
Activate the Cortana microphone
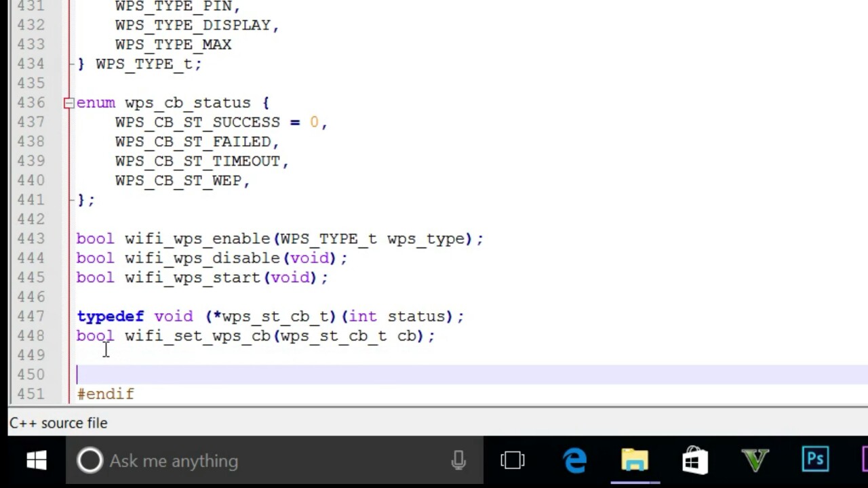pyautogui.click(x=458, y=461)
